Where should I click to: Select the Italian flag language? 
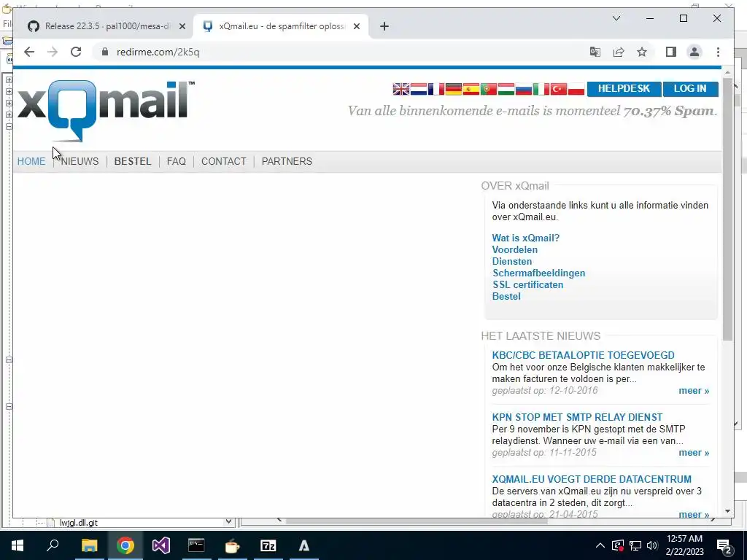point(541,89)
